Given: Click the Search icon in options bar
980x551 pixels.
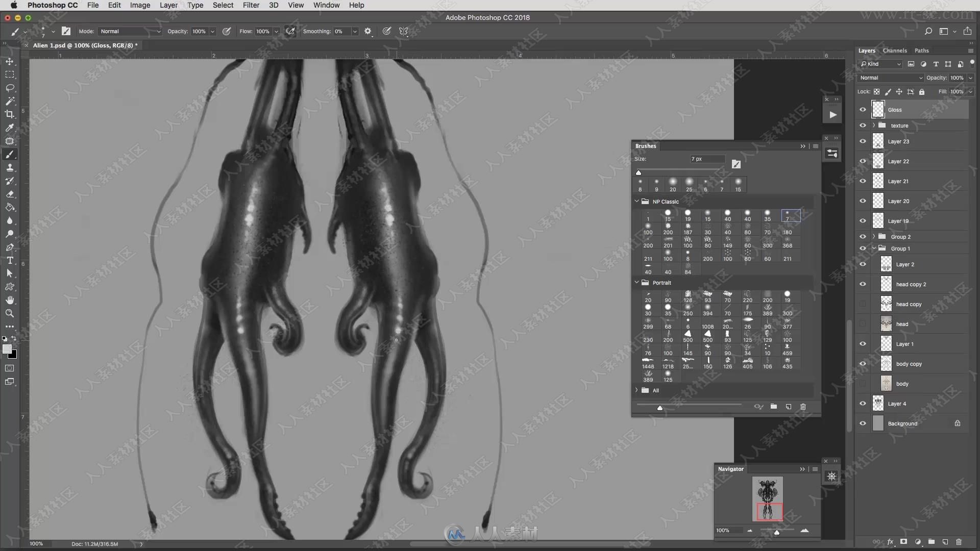Looking at the screenshot, I should (x=928, y=31).
